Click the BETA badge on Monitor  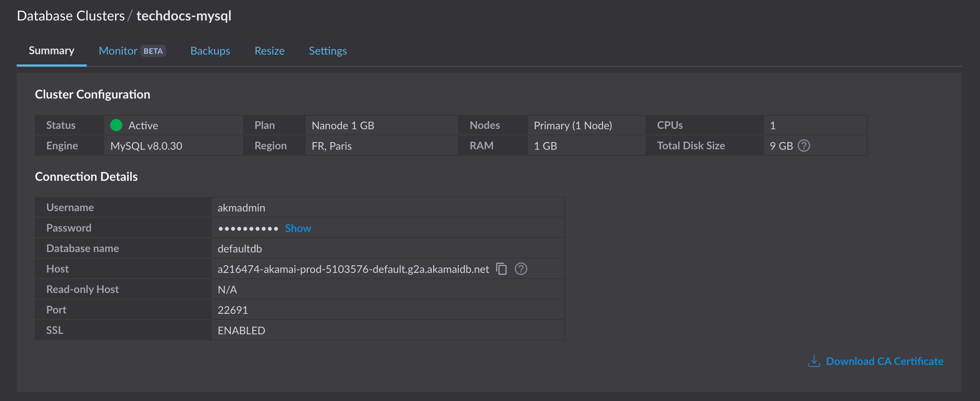pos(153,51)
